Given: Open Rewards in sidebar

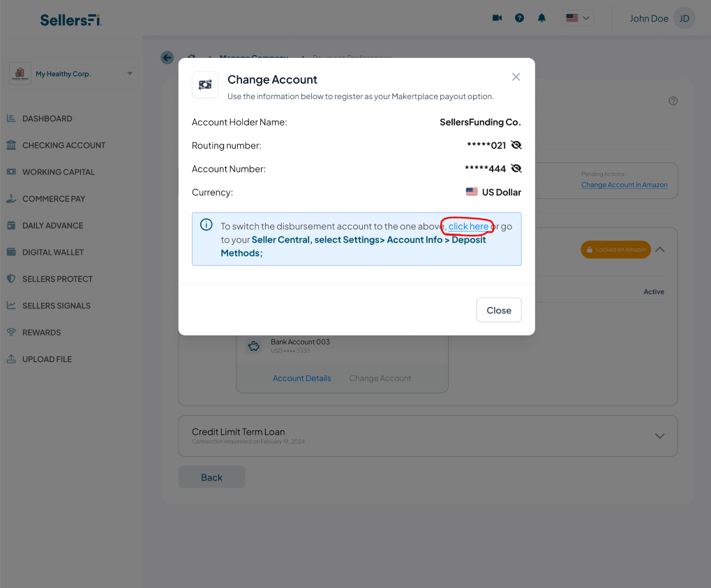Looking at the screenshot, I should [41, 332].
